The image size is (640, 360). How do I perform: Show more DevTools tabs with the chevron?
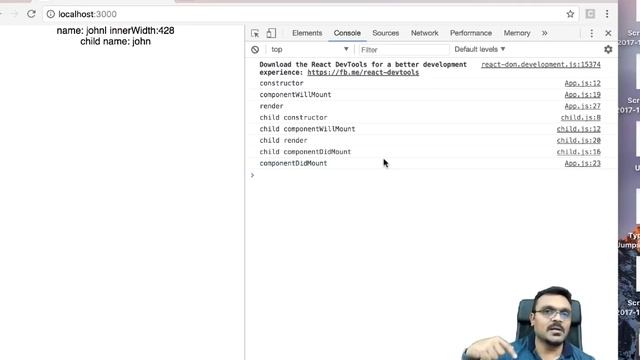tap(544, 33)
